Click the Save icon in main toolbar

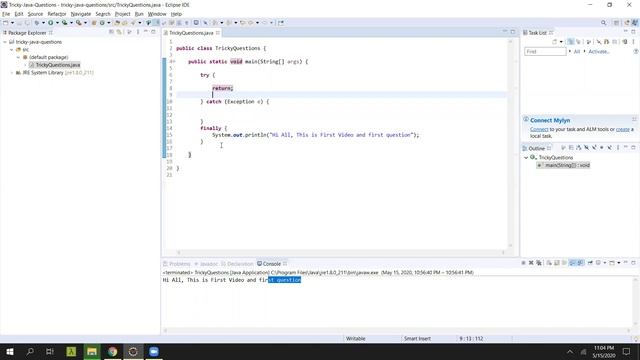[19, 23]
